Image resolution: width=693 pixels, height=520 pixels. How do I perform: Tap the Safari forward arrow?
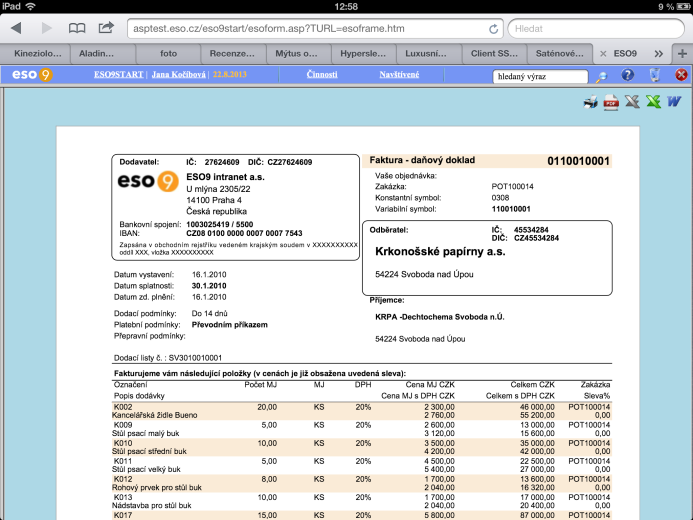click(x=46, y=29)
